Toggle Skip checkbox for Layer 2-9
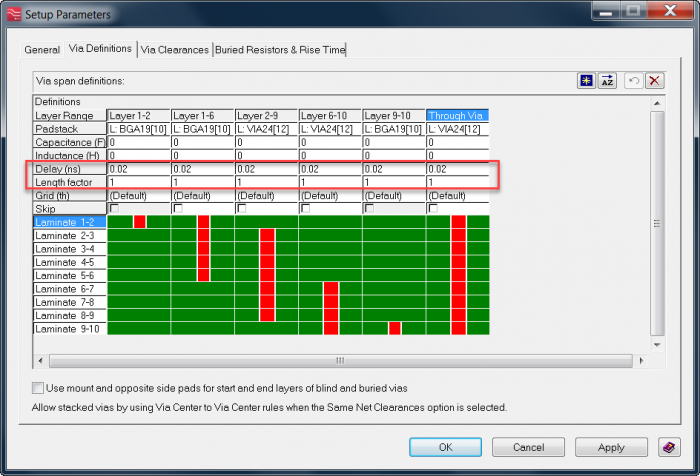Screen dimensions: 700x476 click(242, 209)
